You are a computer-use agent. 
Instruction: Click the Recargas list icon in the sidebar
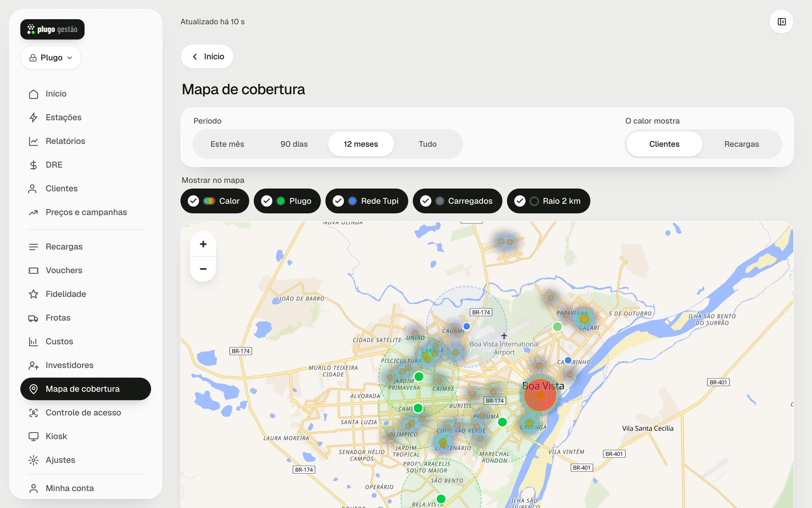click(33, 247)
